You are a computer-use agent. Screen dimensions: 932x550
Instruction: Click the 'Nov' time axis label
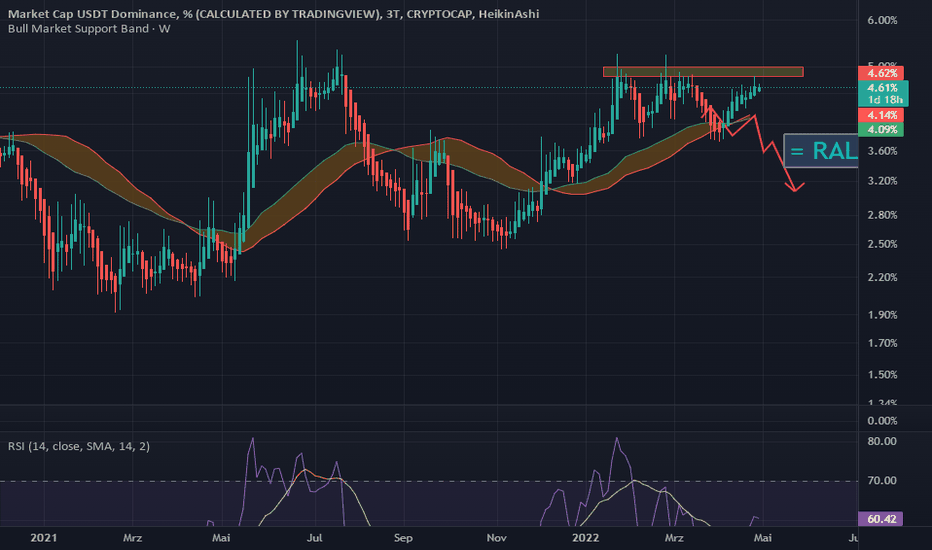click(496, 538)
